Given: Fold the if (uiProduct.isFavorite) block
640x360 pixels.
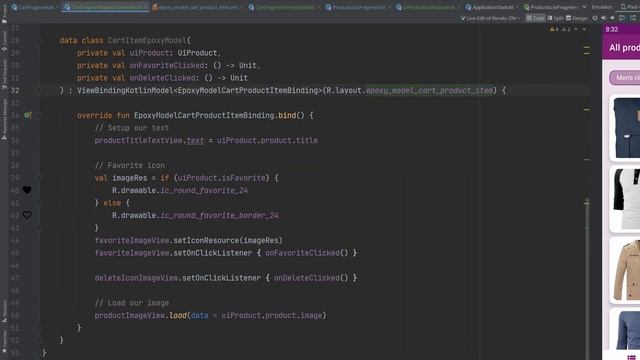Looking at the screenshot, I should coord(40,178).
